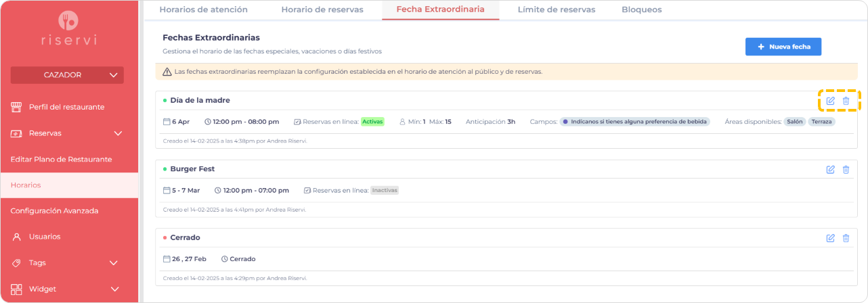Click the Fechas Extraordinarias heading
868x303 pixels.
(211, 38)
